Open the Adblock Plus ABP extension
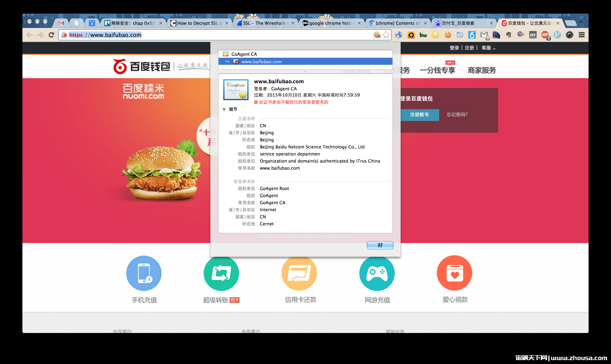 tap(545, 35)
